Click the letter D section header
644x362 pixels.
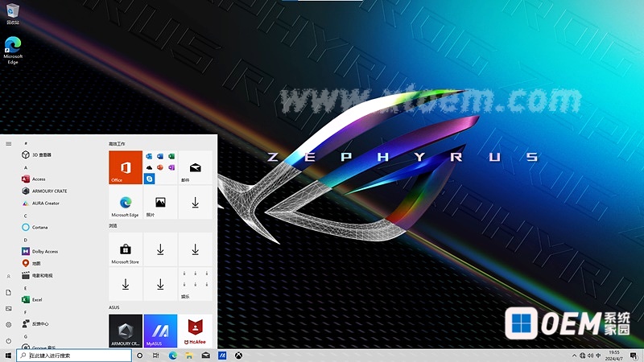pos(26,240)
